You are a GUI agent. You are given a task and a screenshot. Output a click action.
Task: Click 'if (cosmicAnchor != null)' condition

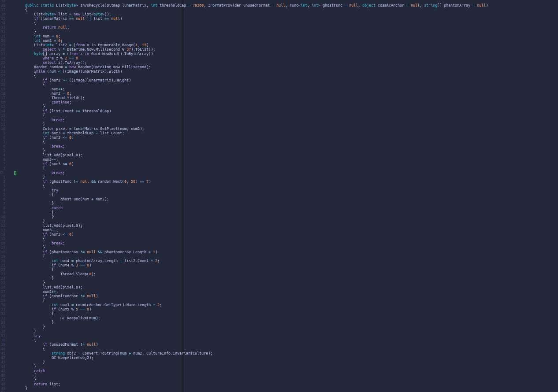tap(70, 296)
